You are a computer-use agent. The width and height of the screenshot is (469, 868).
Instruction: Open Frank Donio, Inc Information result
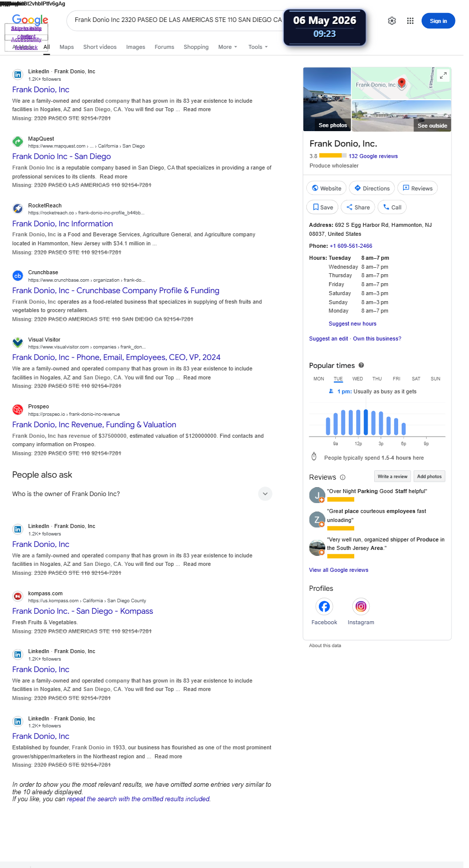point(62,224)
